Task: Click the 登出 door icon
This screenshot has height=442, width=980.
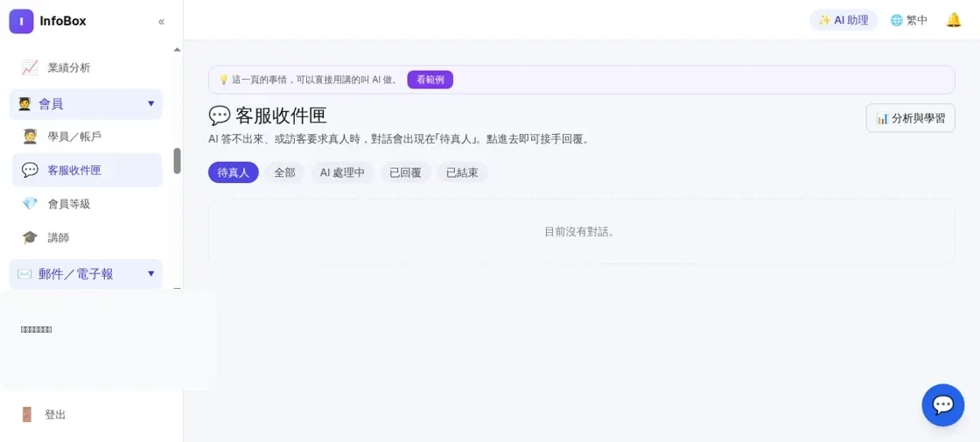Action: tap(27, 415)
